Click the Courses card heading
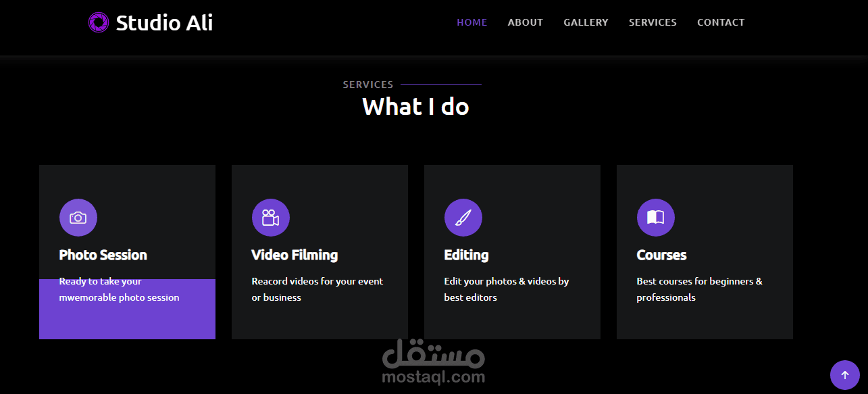Screen dimensions: 868x394 point(661,255)
